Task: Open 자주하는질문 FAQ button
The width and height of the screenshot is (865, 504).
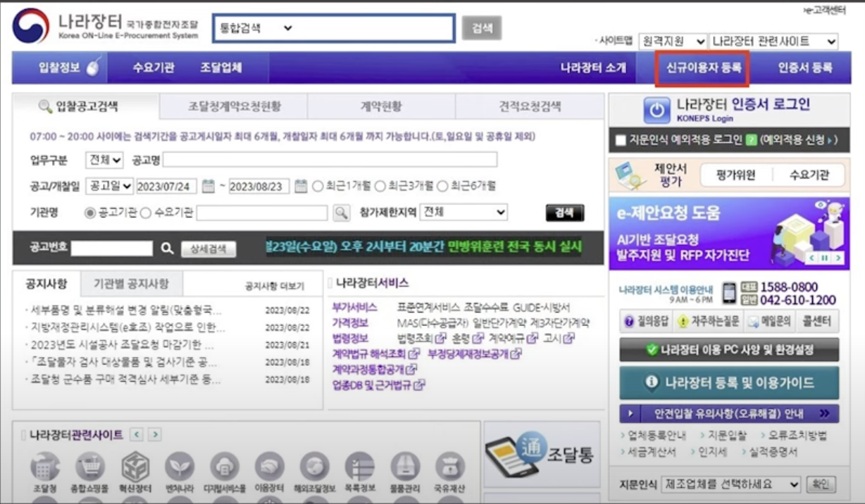Action: coord(707,322)
